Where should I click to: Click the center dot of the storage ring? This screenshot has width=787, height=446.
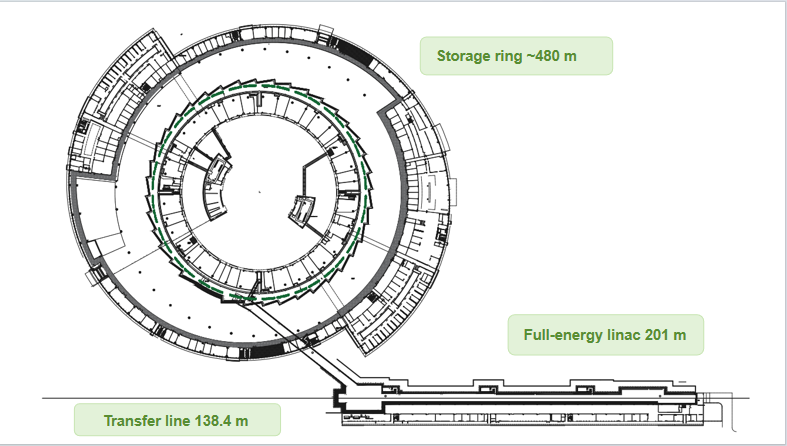(x=259, y=189)
